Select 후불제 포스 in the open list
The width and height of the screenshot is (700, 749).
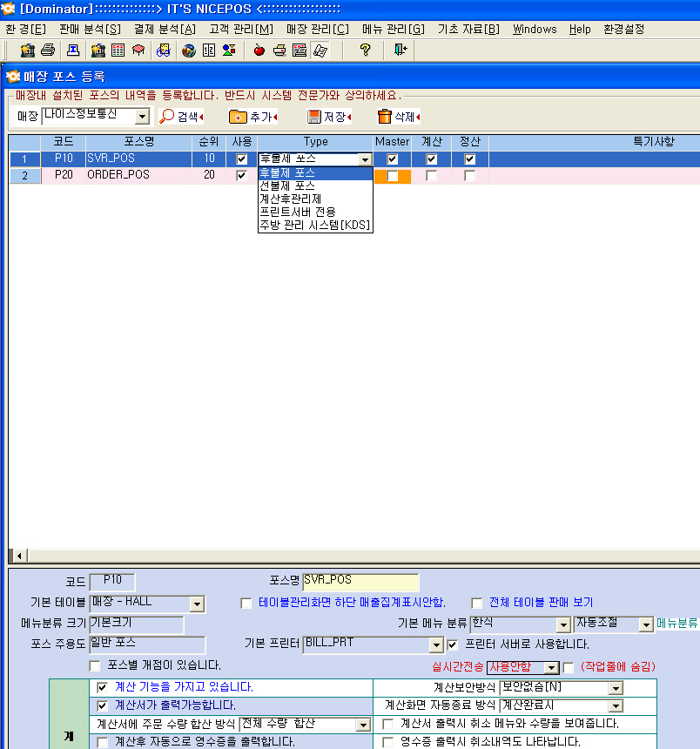coord(315,173)
